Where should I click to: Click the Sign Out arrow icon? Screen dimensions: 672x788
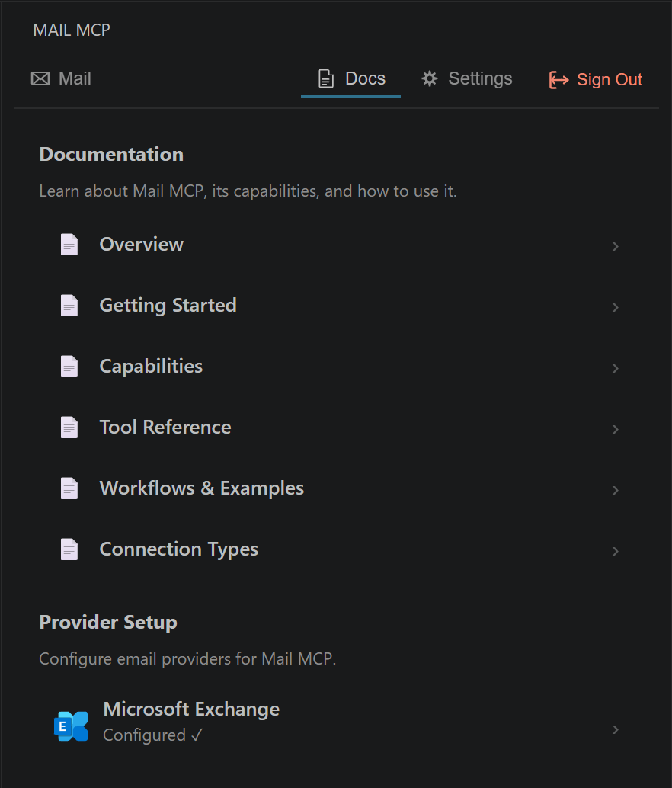(x=558, y=79)
